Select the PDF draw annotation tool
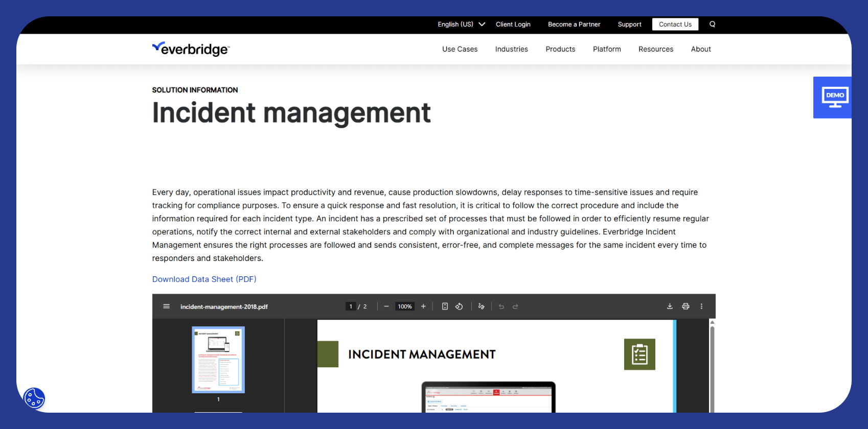The width and height of the screenshot is (868, 429). (481, 306)
